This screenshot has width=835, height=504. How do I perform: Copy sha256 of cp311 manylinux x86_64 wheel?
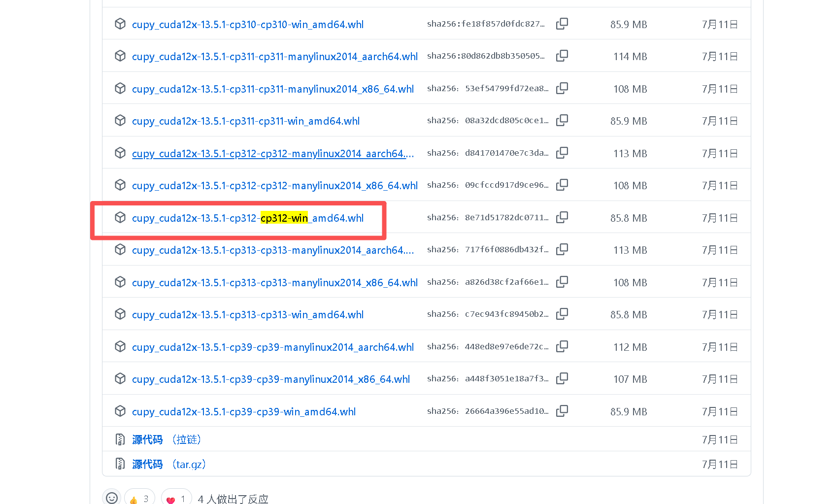(562, 88)
